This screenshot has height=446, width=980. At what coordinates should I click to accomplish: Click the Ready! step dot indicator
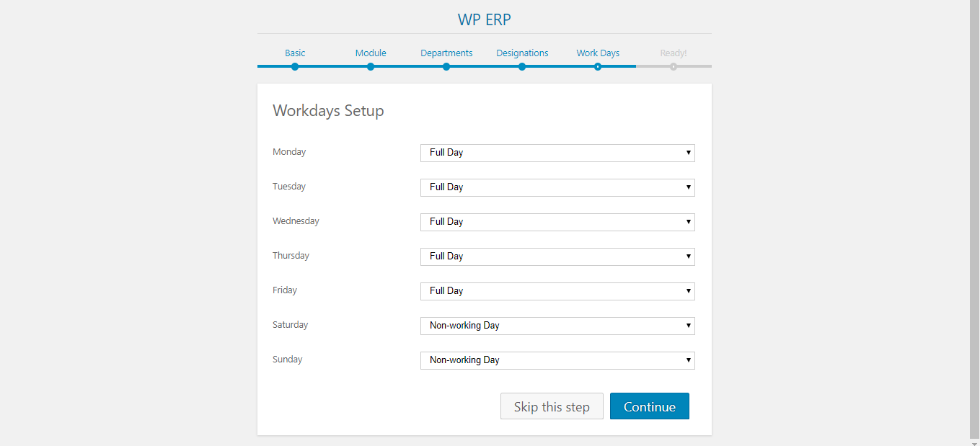point(674,67)
